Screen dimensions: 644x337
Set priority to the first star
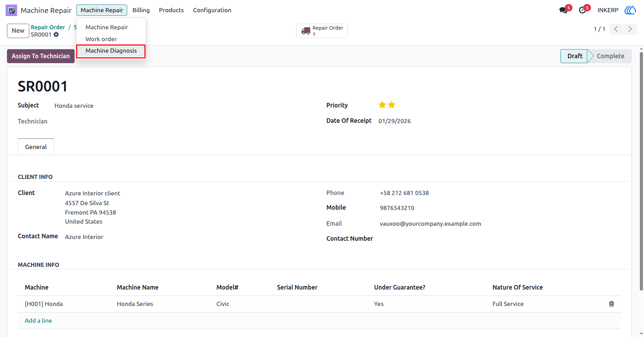point(382,105)
